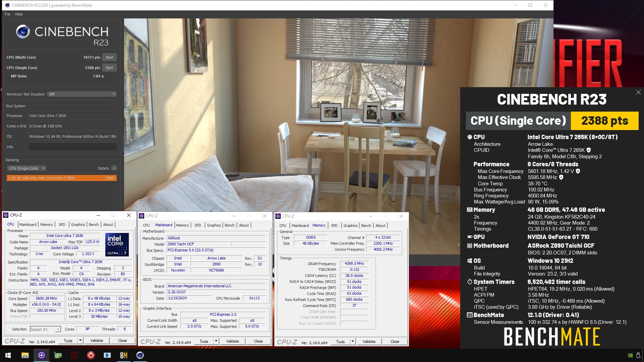Viewport: 644px width, 362px height.
Task: Click the empty Info field in Cinebench
Action: coord(72,147)
